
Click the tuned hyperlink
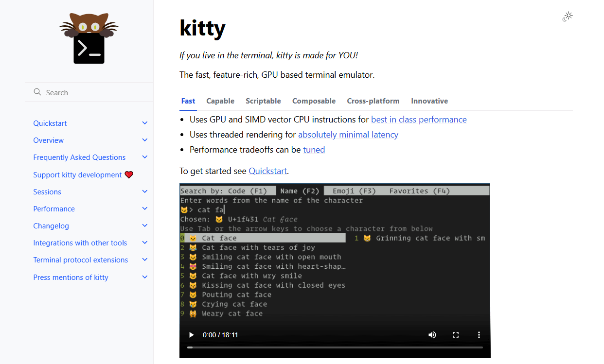coord(314,150)
